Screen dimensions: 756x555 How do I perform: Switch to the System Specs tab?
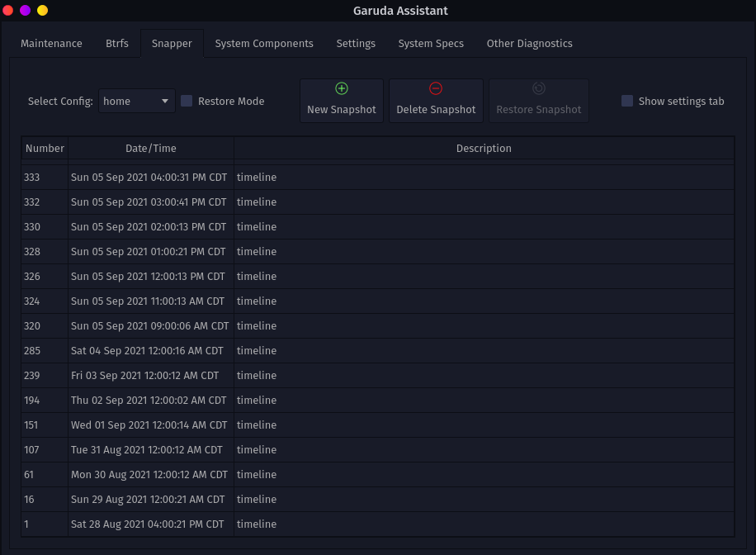click(431, 44)
